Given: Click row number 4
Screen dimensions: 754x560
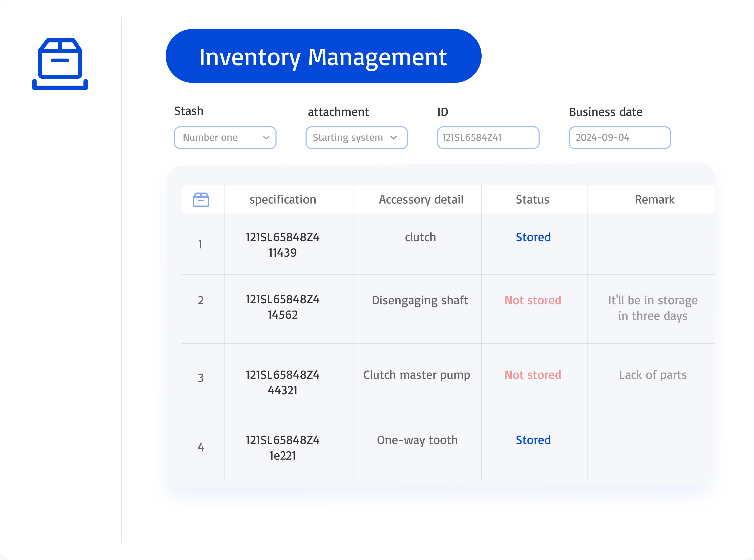Looking at the screenshot, I should click(x=201, y=447).
